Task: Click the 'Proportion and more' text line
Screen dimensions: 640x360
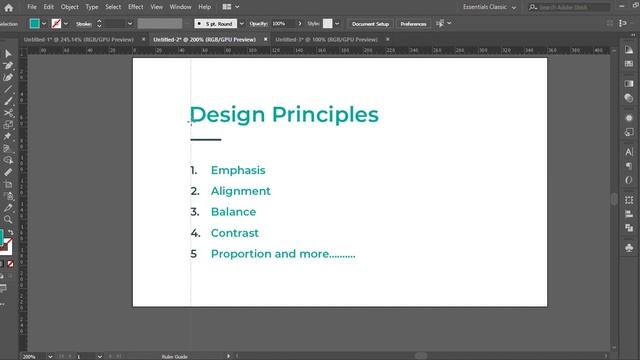Action: 283,254
